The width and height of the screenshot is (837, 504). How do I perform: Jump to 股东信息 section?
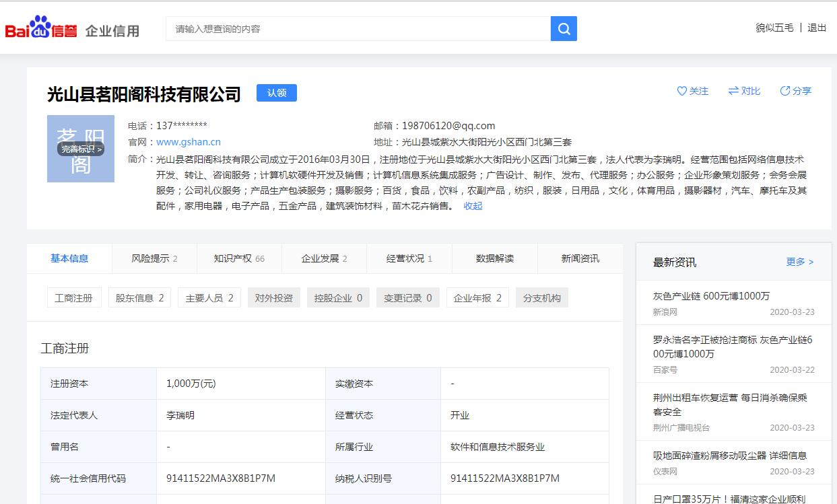[139, 297]
